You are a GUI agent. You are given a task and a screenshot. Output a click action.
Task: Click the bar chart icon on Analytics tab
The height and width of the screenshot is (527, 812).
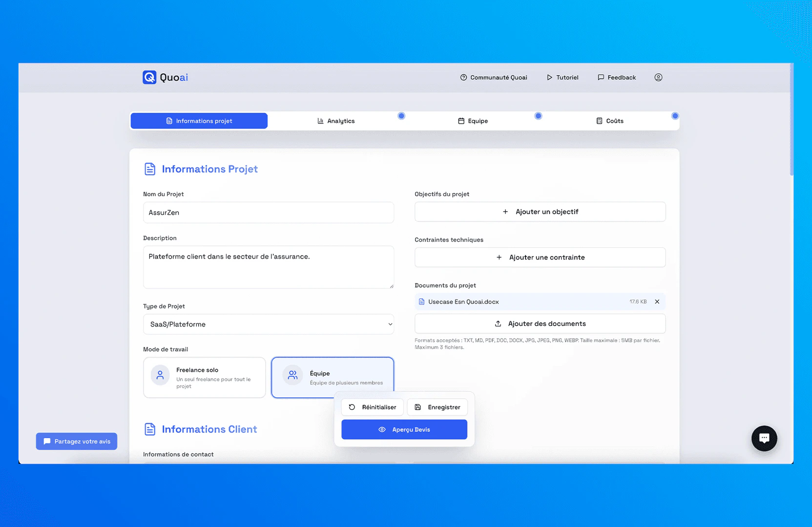point(321,121)
